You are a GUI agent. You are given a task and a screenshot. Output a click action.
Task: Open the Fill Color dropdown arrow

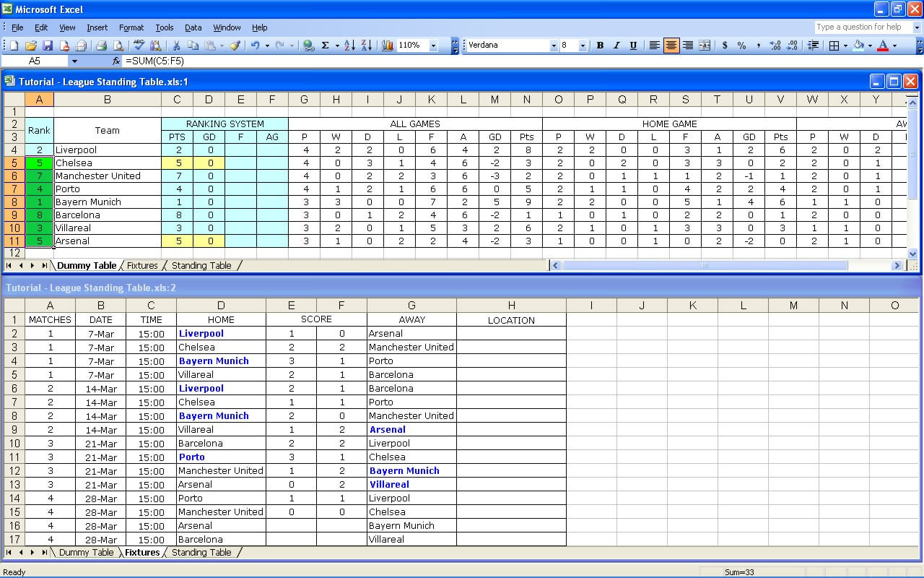[869, 46]
